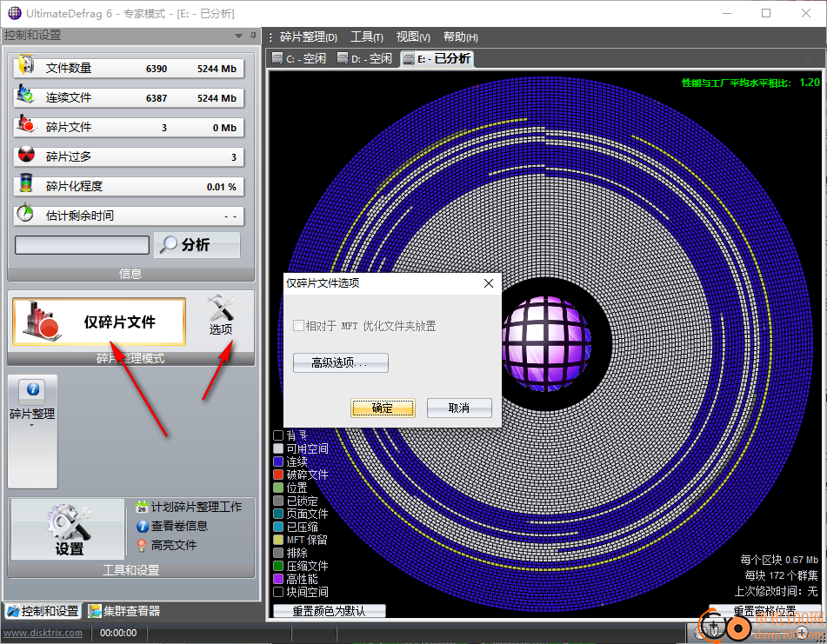Switch to 集群查看器 bottom tab
Screen dimensions: 827x644
(124, 611)
